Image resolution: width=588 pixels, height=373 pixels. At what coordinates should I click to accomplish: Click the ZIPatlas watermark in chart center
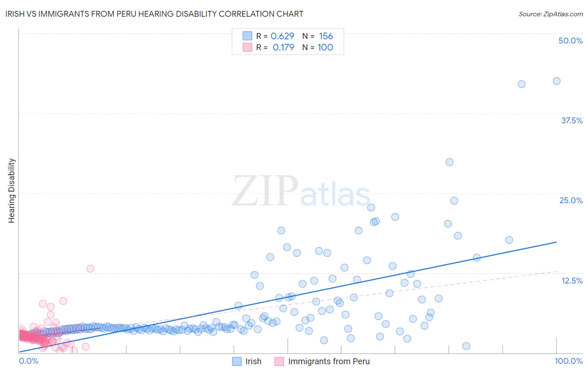(x=302, y=191)
